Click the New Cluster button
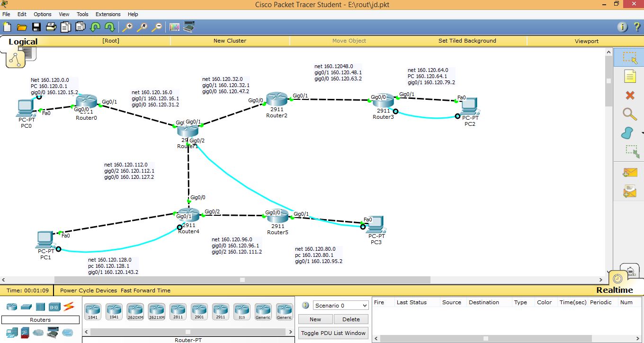The height and width of the screenshot is (343, 644). [230, 41]
